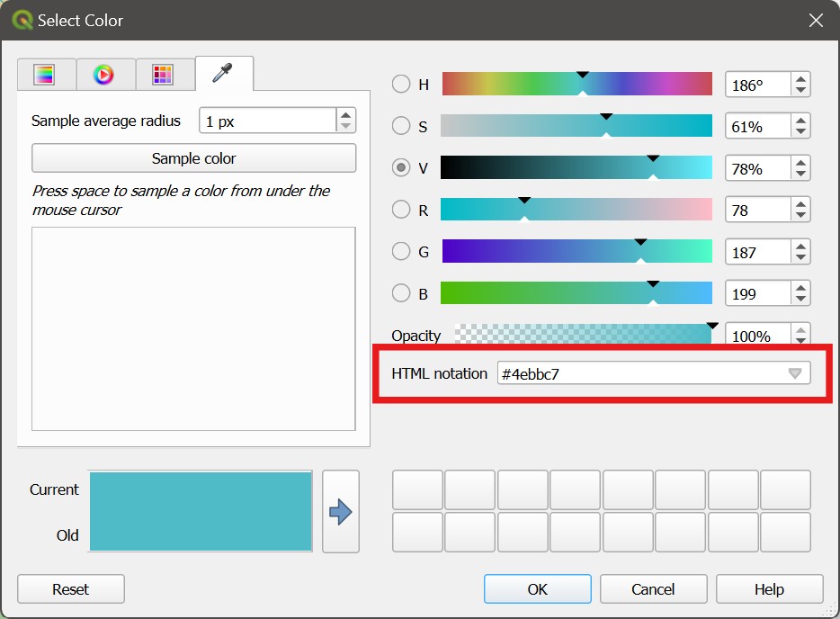
Task: Click the red channel slider
Action: (576, 210)
